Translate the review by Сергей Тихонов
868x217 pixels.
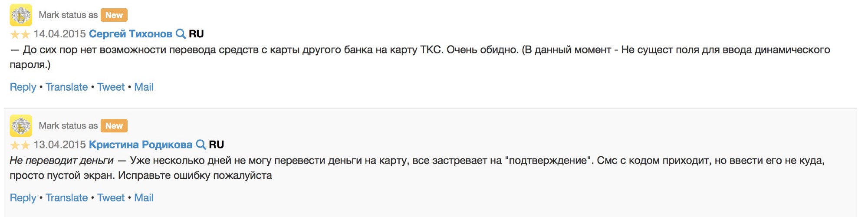67,87
